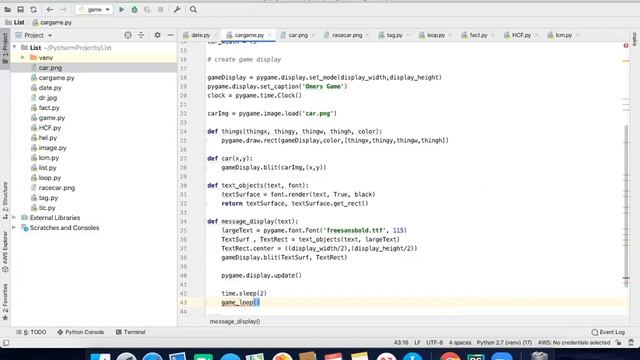Expand External Libraries node
This screenshot has height=360, width=640.
14,218
